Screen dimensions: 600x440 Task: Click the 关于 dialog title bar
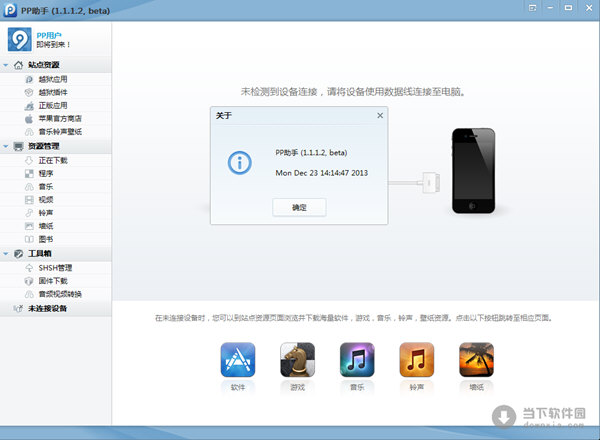pyautogui.click(x=299, y=116)
